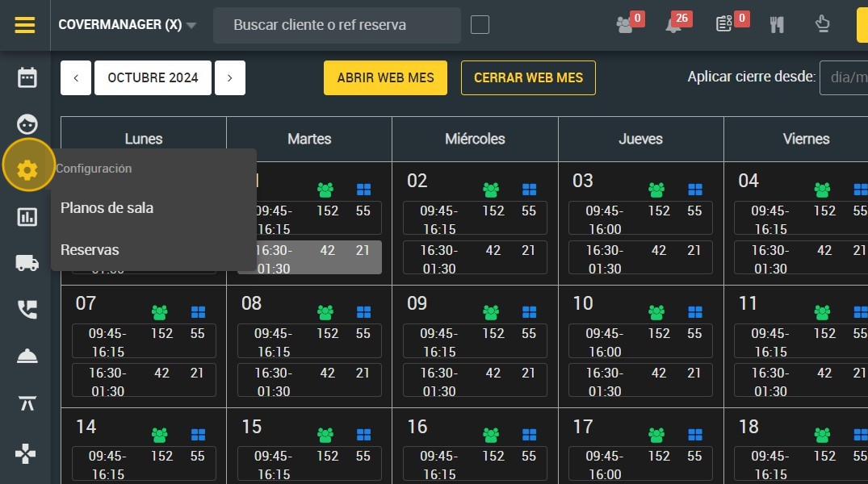Select 16:30-01:30 shift on day 10

point(640,381)
